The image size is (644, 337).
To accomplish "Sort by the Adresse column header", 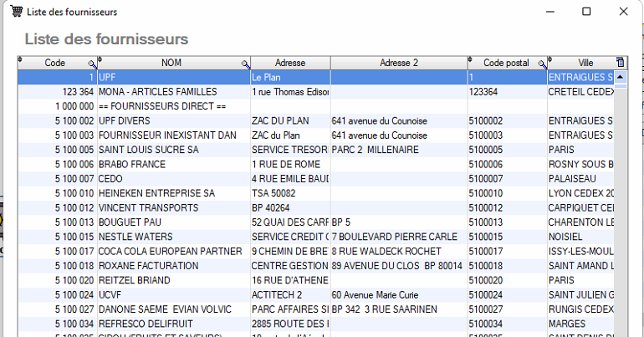I will pyautogui.click(x=290, y=63).
